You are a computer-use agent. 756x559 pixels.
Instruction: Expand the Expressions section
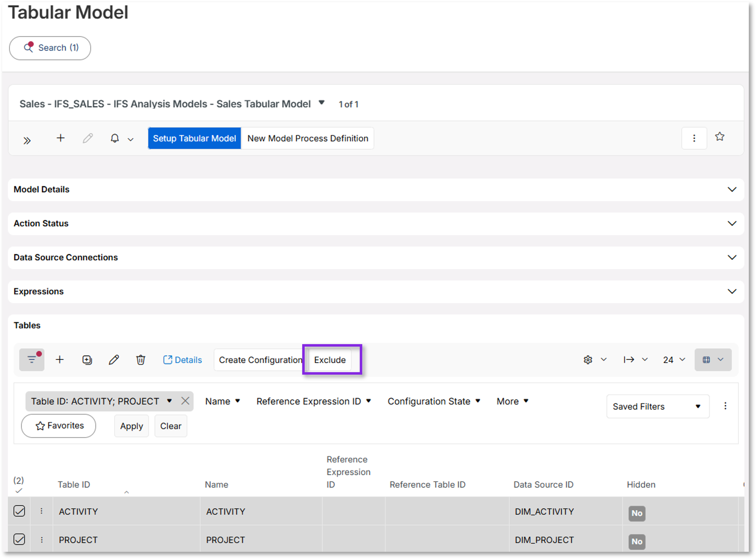coord(732,291)
